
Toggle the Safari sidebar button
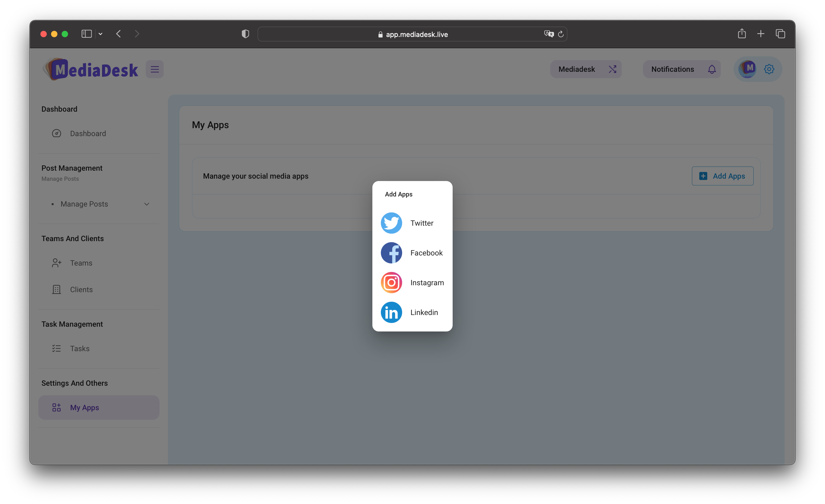pos(87,34)
